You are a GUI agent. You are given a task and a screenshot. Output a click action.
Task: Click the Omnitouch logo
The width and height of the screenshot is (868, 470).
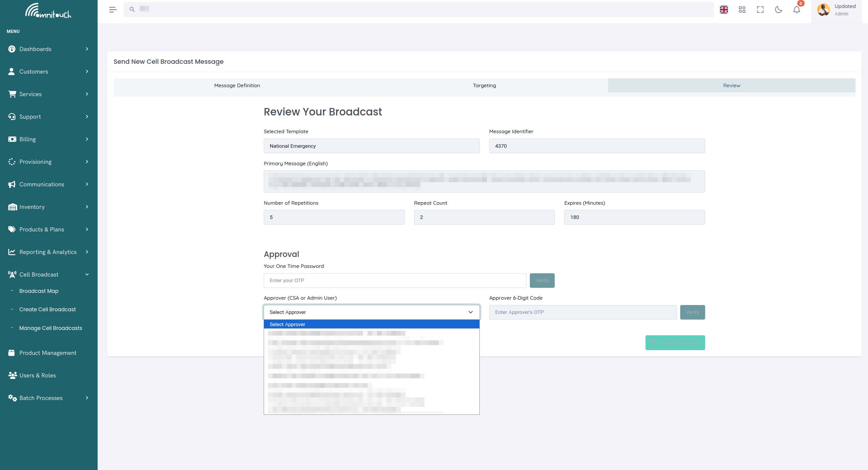click(48, 11)
